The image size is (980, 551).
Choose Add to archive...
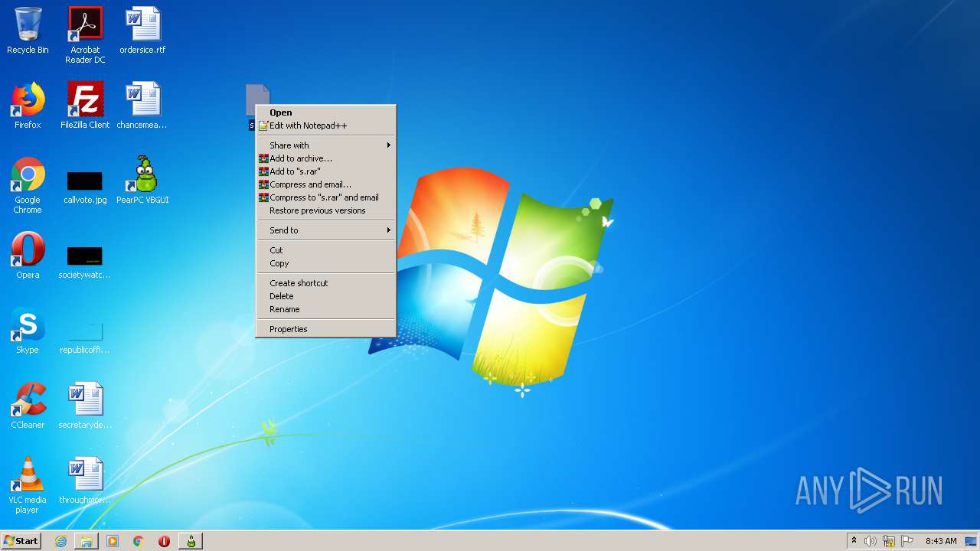pos(325,158)
